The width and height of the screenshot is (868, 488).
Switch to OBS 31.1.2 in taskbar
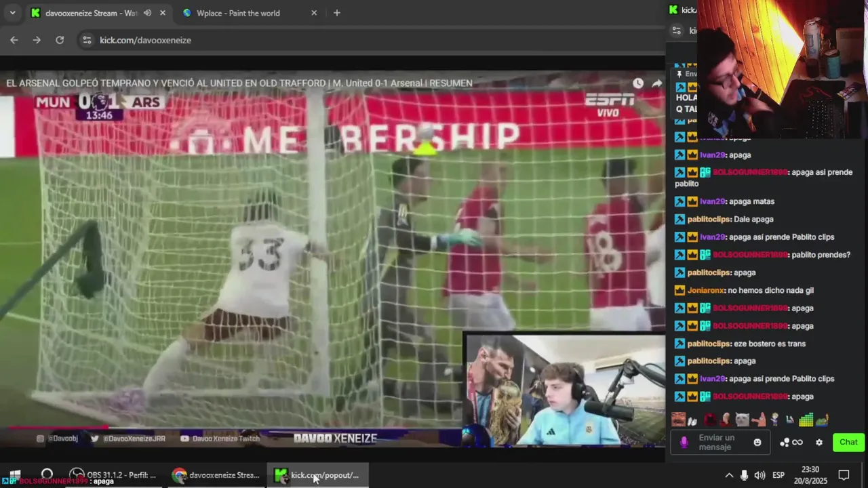coord(113,475)
